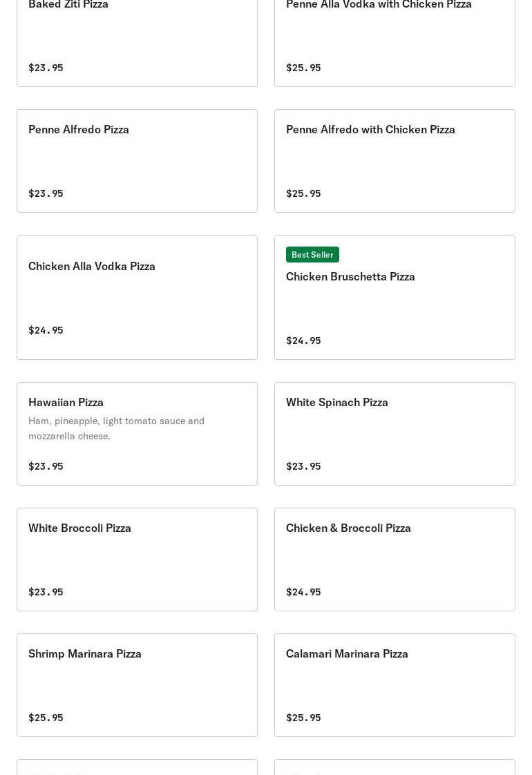Click the $23.95 price of Penne Alfredo Pizza

46,193
